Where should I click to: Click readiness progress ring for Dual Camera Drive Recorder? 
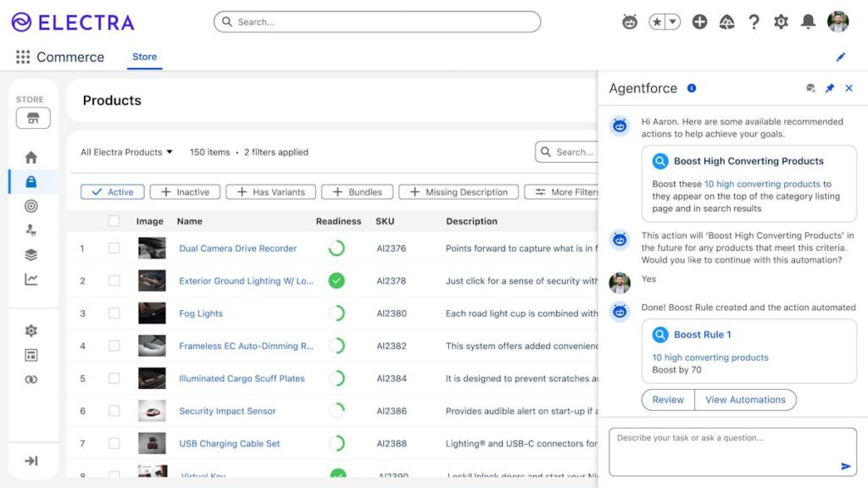[x=337, y=248]
